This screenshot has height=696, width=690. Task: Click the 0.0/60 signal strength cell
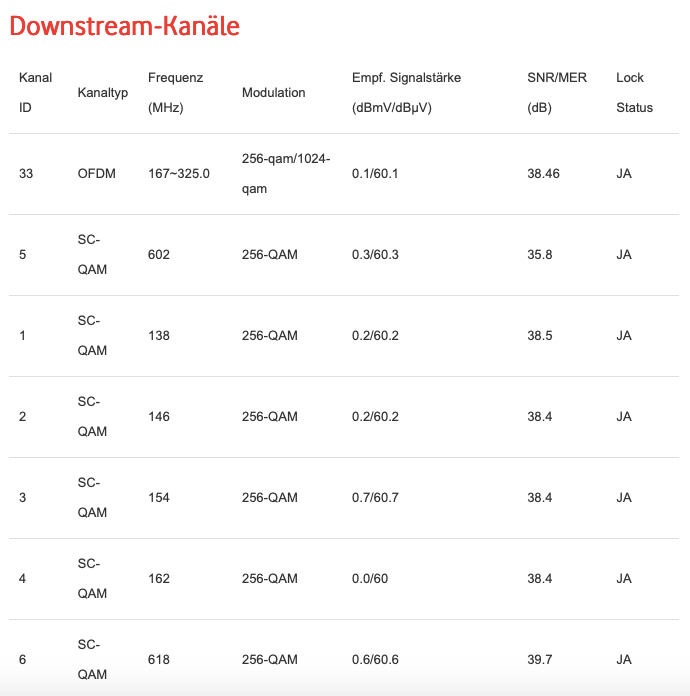371,579
